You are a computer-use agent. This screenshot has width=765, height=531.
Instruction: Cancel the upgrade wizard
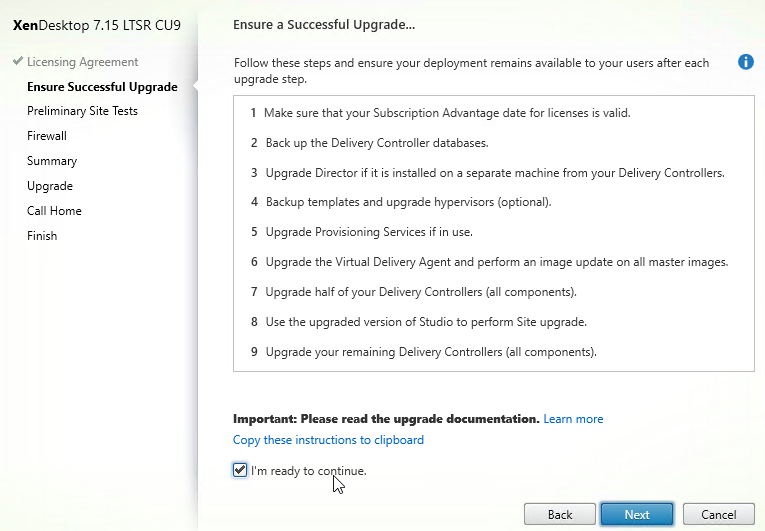click(718, 514)
